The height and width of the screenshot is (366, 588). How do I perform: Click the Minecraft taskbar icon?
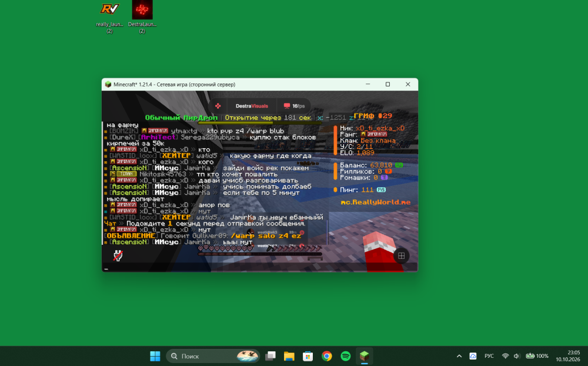tap(364, 356)
